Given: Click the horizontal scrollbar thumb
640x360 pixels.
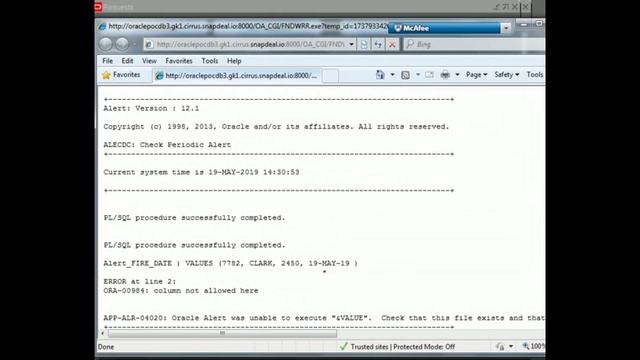Looking at the screenshot, I should (222, 333).
